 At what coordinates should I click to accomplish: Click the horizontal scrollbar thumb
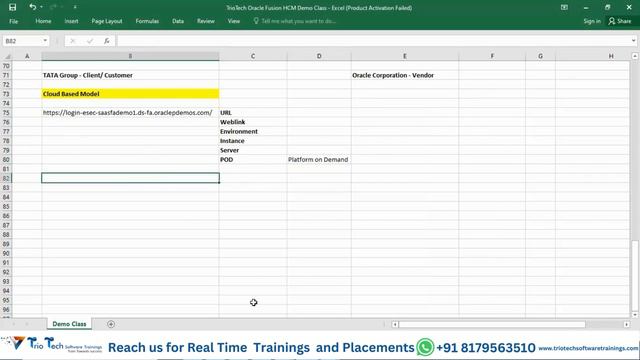coord(492,324)
